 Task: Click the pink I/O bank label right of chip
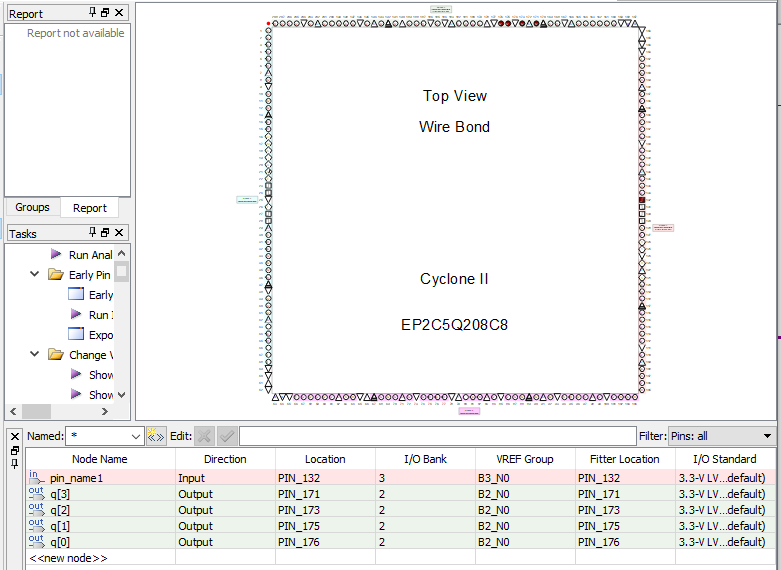click(663, 228)
